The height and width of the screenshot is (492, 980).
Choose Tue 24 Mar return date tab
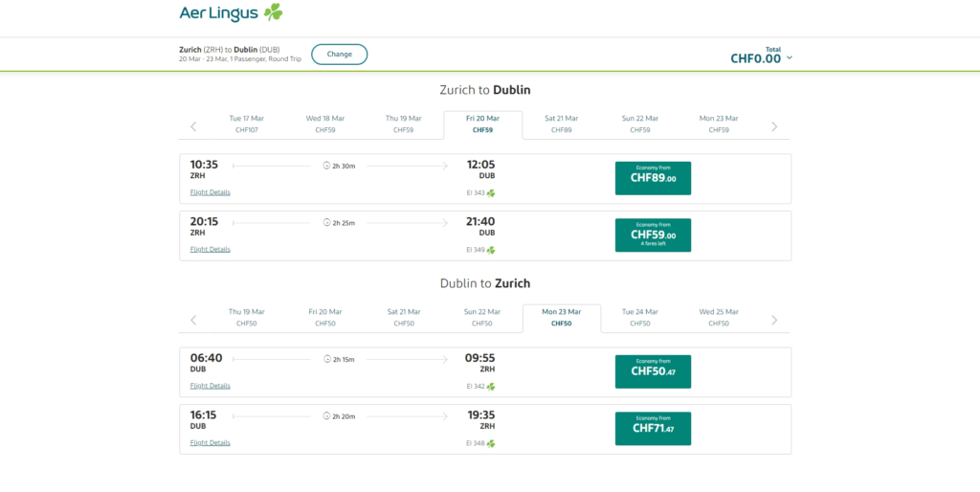[x=640, y=317]
